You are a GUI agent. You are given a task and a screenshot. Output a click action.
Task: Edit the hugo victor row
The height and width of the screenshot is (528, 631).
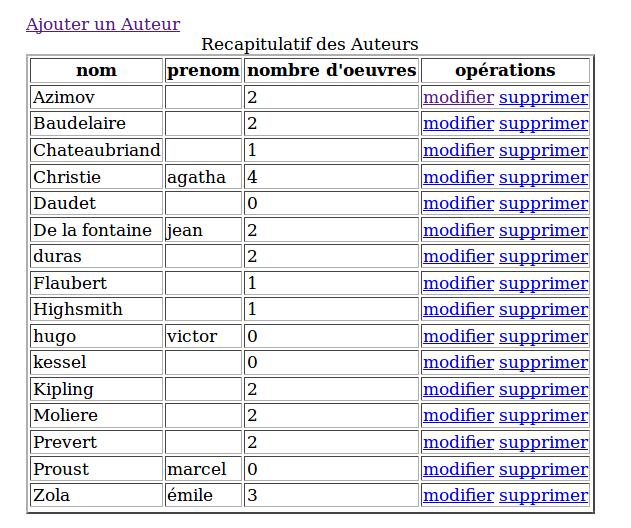[458, 337]
